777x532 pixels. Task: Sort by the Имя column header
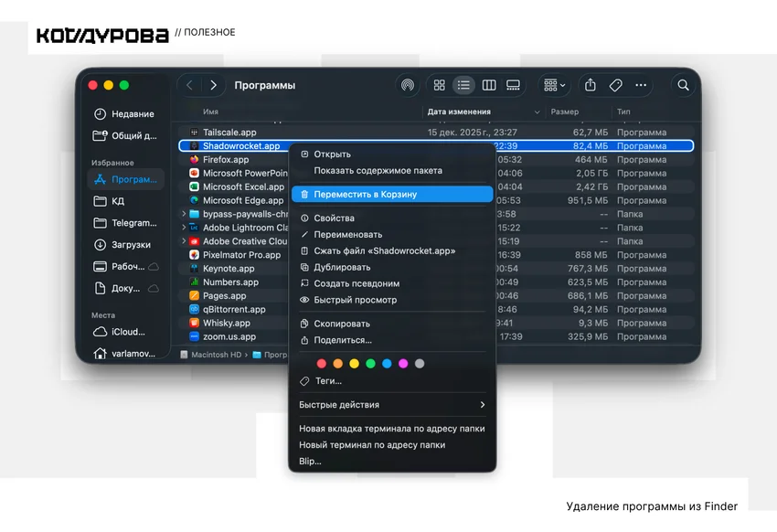(x=210, y=112)
